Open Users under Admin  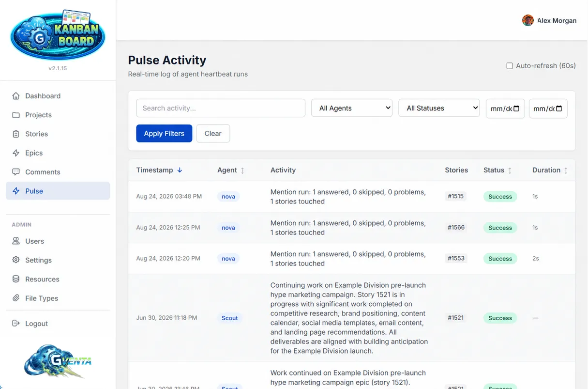click(x=58, y=241)
